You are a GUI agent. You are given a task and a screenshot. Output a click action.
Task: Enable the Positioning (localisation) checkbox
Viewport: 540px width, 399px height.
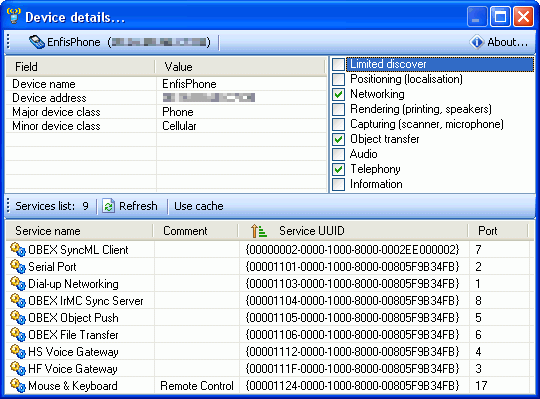click(339, 79)
